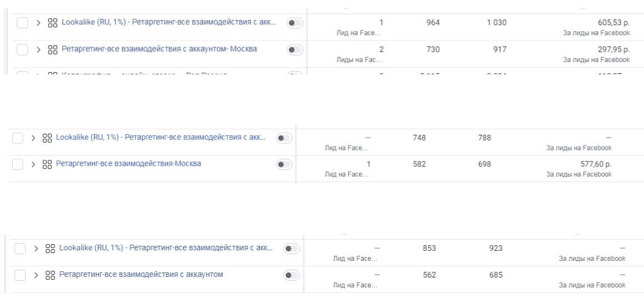
Task: Click ad set icon beside Ретаргетинг-все взаимодействия с аккаунтом- Москва
Action: tap(51, 50)
